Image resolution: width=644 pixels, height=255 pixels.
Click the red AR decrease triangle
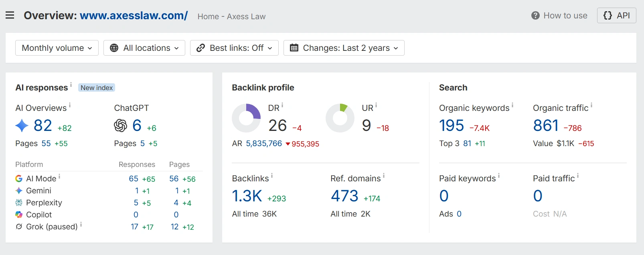pyautogui.click(x=288, y=144)
